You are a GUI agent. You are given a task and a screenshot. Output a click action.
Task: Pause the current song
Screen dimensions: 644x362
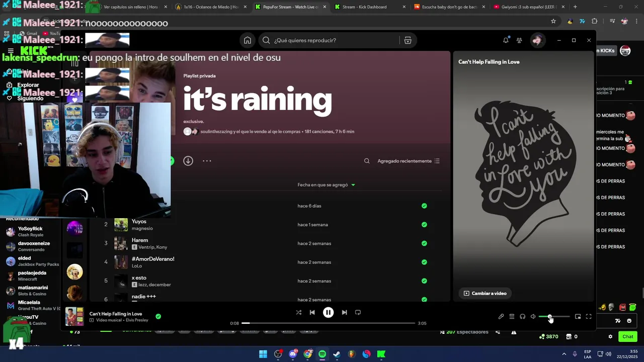[x=328, y=312]
